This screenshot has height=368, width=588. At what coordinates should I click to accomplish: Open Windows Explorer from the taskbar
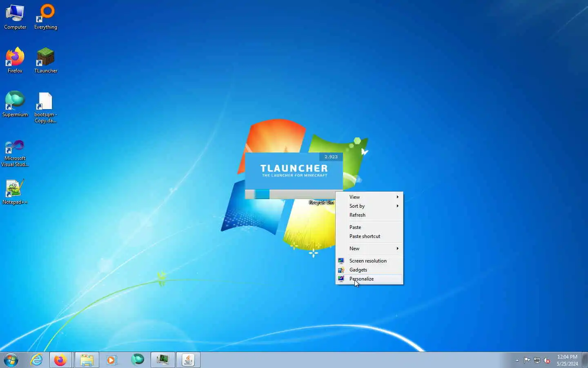coord(87,360)
